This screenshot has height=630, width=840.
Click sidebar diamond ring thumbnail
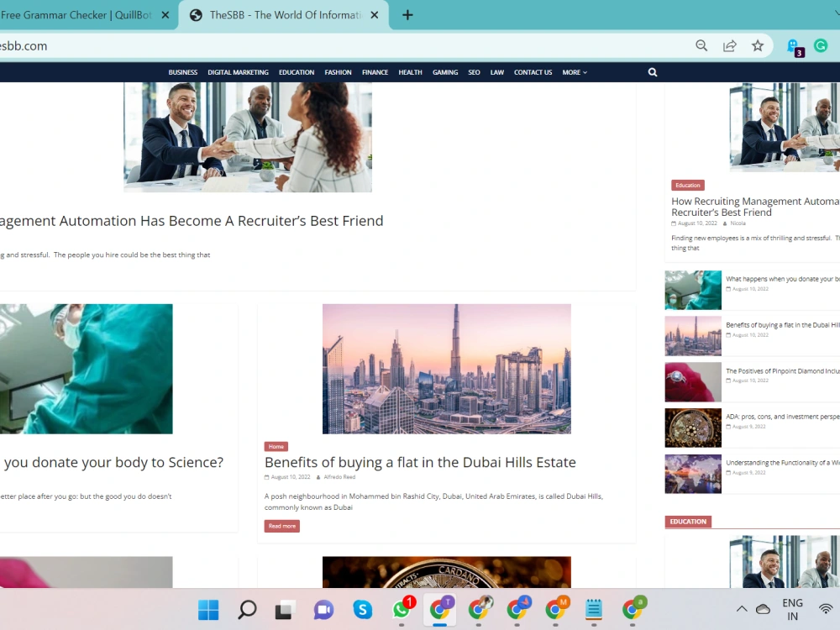693,382
